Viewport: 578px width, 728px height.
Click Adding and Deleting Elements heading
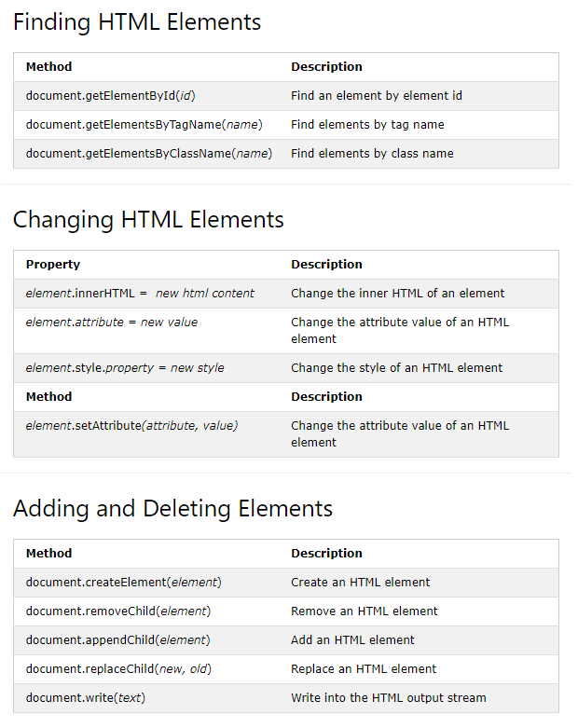pos(172,508)
